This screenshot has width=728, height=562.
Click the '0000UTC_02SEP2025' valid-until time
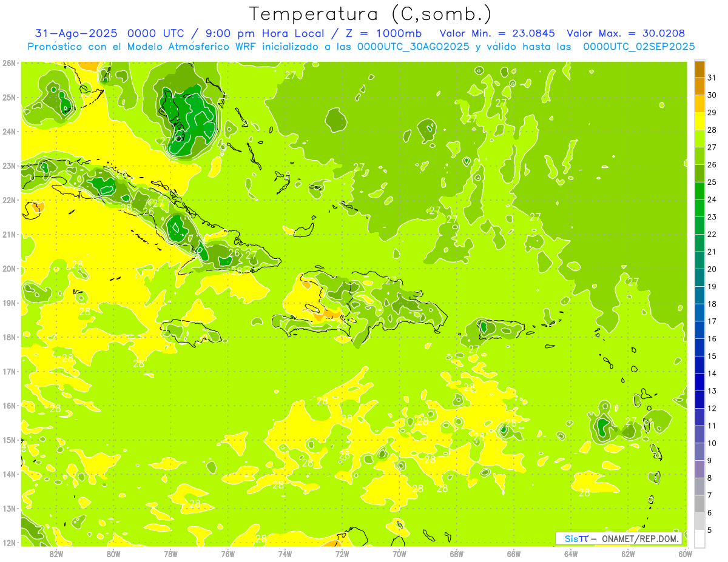639,47
